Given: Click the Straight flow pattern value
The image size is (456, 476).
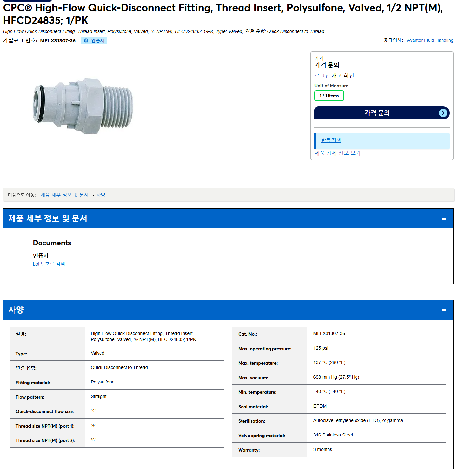Looking at the screenshot, I should (x=99, y=397).
